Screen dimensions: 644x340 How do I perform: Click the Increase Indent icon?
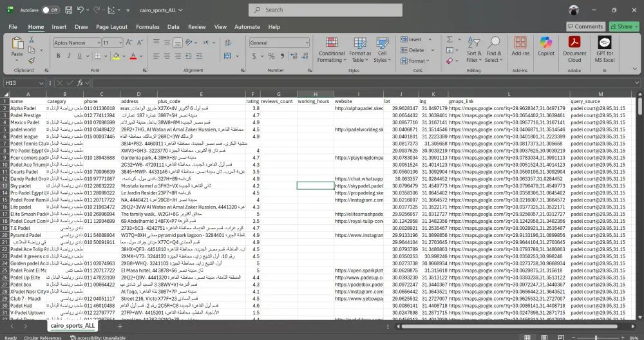pos(199,56)
